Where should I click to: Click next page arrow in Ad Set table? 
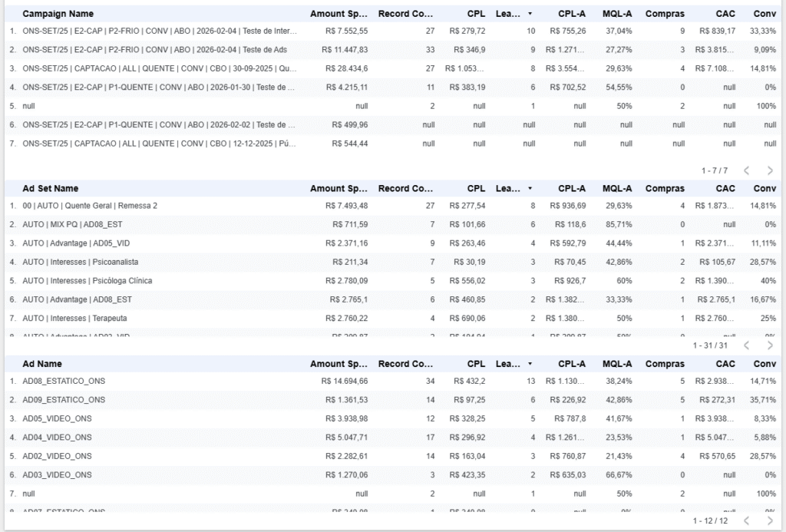pyautogui.click(x=770, y=345)
